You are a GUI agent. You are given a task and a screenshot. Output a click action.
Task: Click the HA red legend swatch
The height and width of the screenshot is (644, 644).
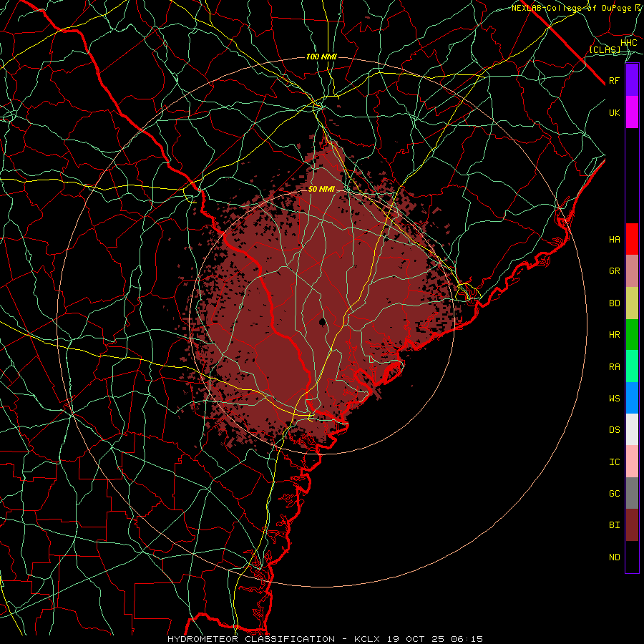click(632, 239)
